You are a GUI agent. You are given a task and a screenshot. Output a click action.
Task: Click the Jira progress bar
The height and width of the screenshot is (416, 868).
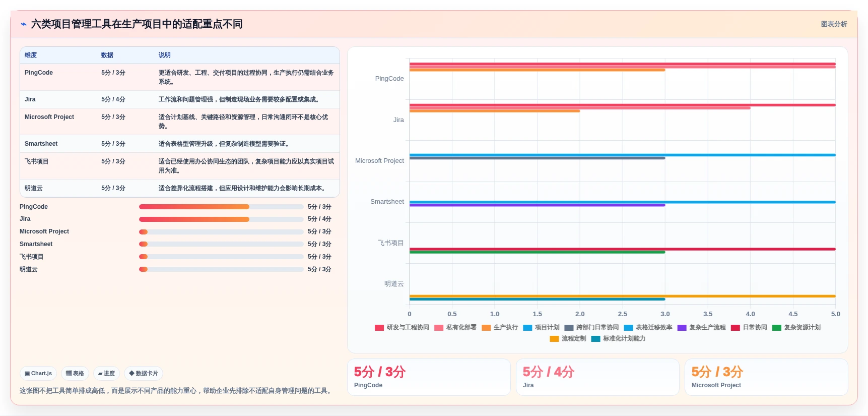(221, 219)
